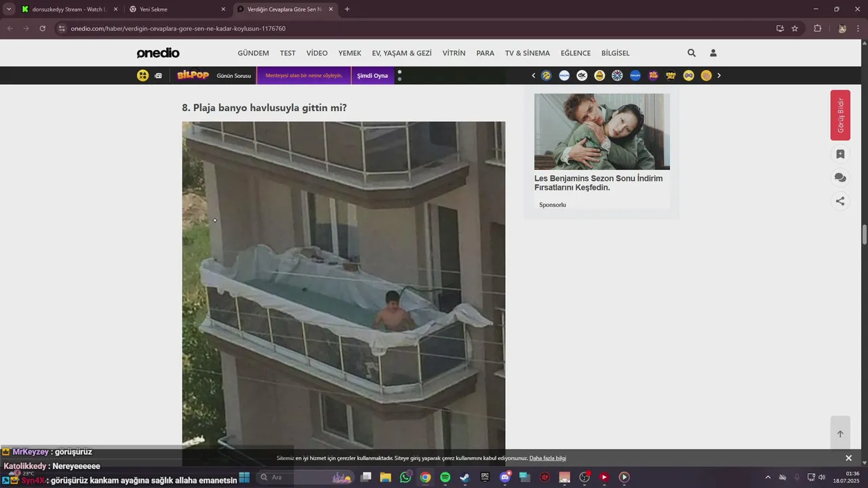Open comments via chat bubbles icon
The height and width of the screenshot is (488, 868).
(840, 178)
